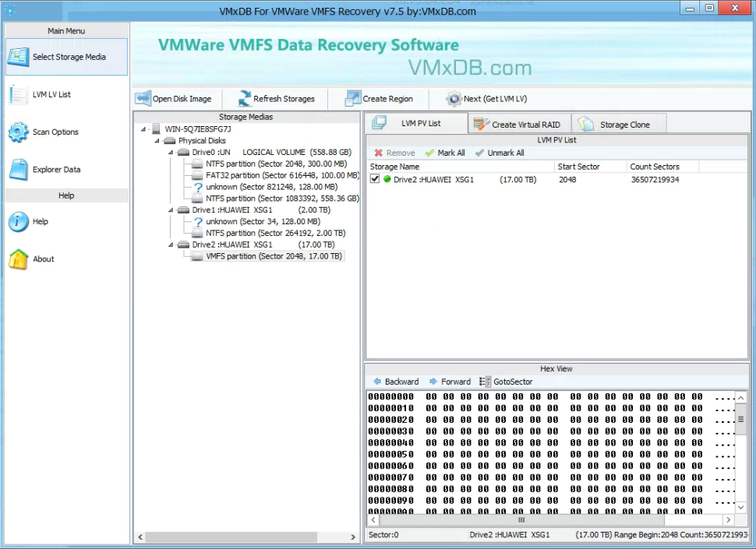Click the Storage Medias scroll right arrow
This screenshot has height=549, width=756.
click(x=353, y=537)
